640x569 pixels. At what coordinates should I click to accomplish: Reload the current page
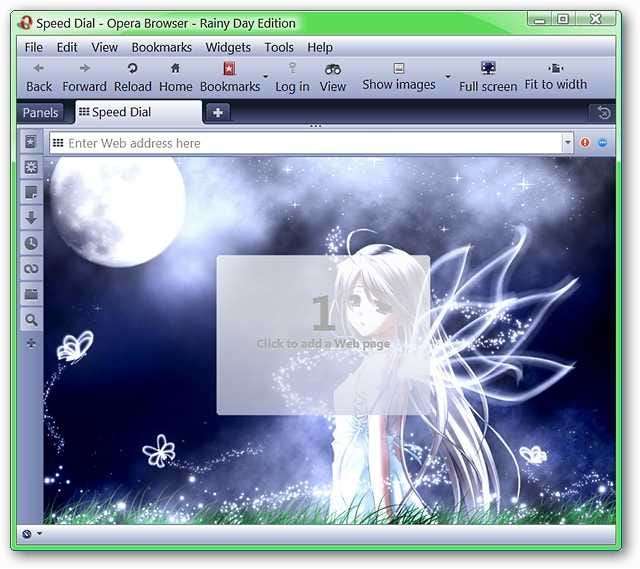pos(133,78)
